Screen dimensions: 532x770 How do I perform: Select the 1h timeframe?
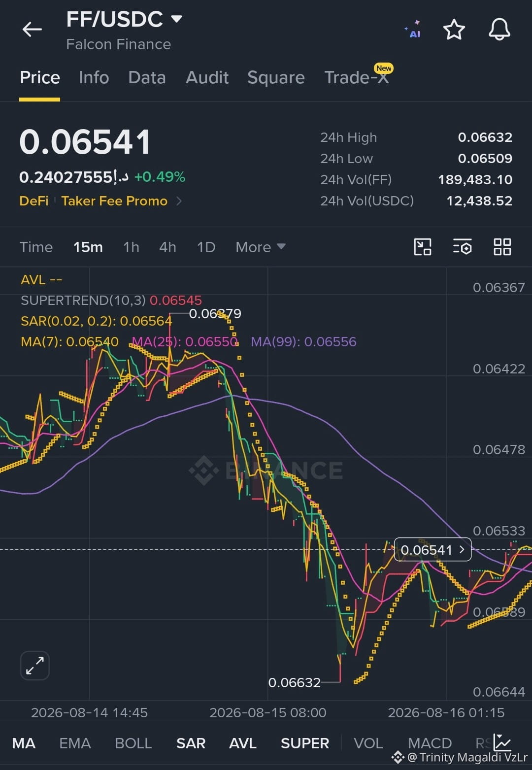click(x=131, y=247)
